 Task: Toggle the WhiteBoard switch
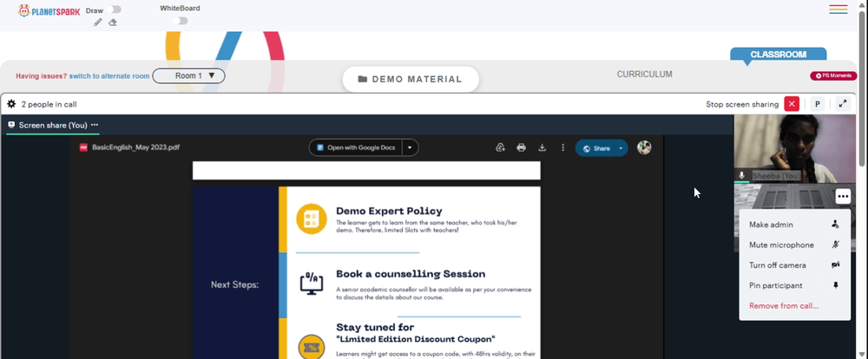181,21
